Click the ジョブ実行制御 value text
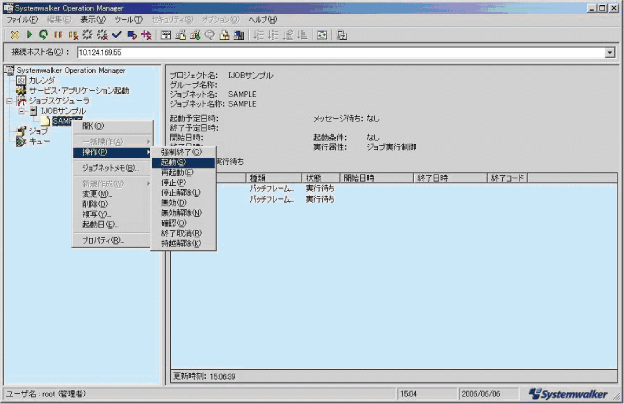Screen dimensions: 624x404 pyautogui.click(x=391, y=147)
